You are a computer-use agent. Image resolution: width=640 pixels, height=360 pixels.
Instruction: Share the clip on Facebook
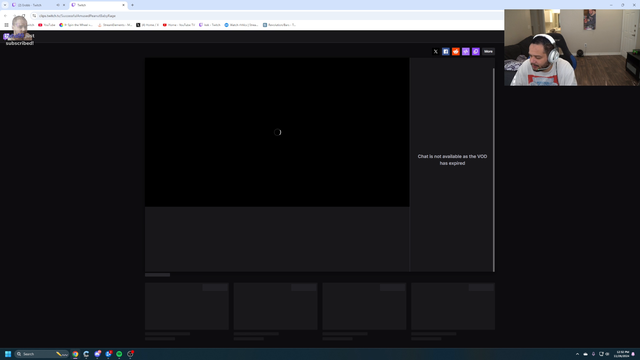click(x=446, y=51)
